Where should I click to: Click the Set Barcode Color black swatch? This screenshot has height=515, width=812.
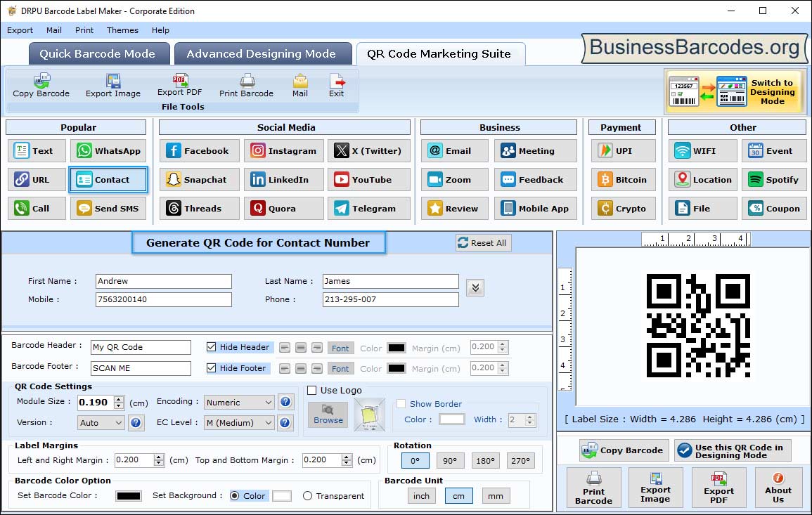coord(129,496)
